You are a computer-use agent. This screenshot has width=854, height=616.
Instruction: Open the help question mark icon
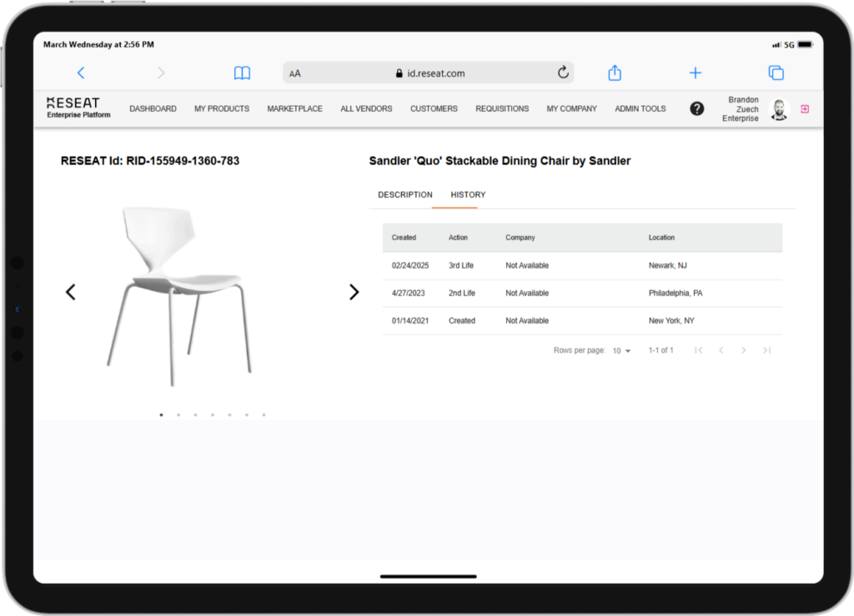coord(697,108)
